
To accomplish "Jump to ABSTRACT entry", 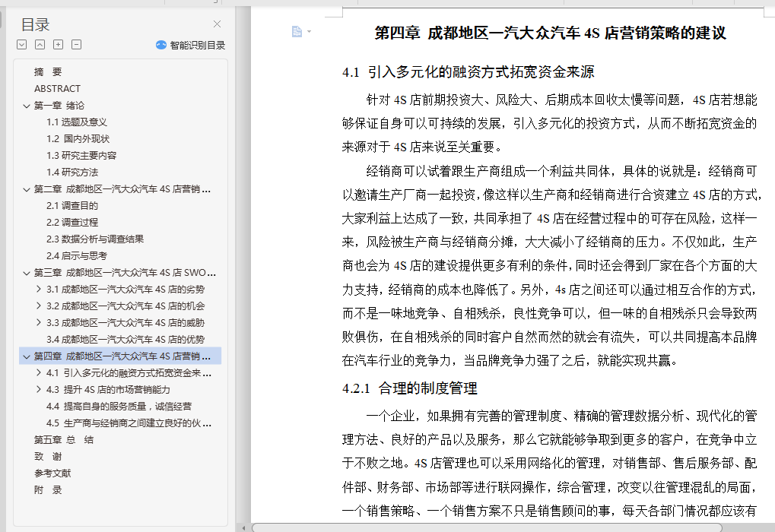I will pos(57,89).
